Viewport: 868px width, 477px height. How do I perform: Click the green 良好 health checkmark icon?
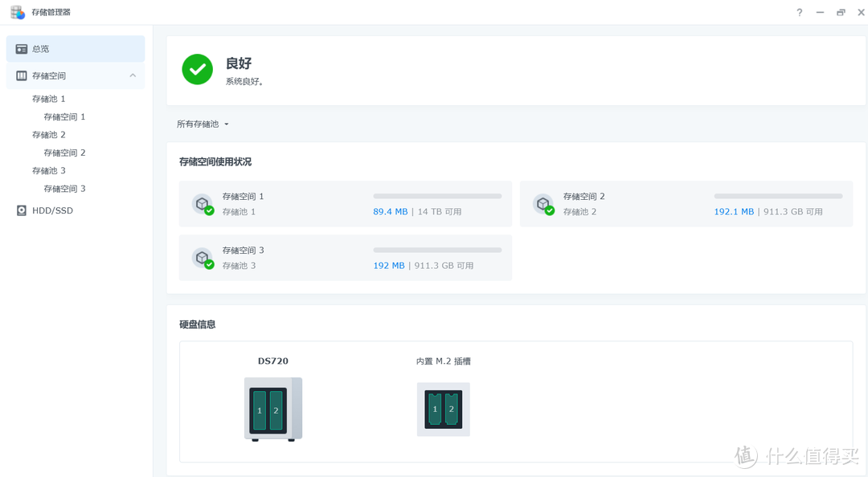(x=197, y=69)
